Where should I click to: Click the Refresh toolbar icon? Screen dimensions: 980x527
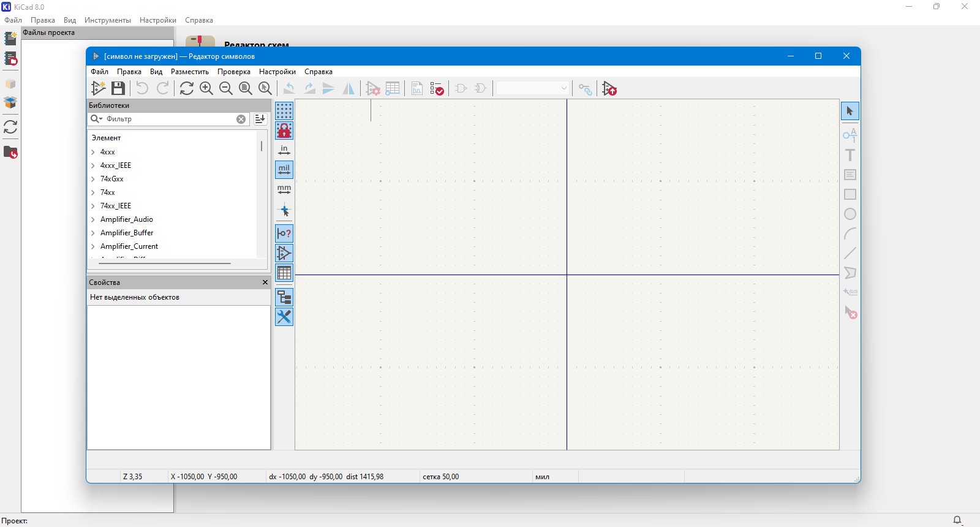187,88
